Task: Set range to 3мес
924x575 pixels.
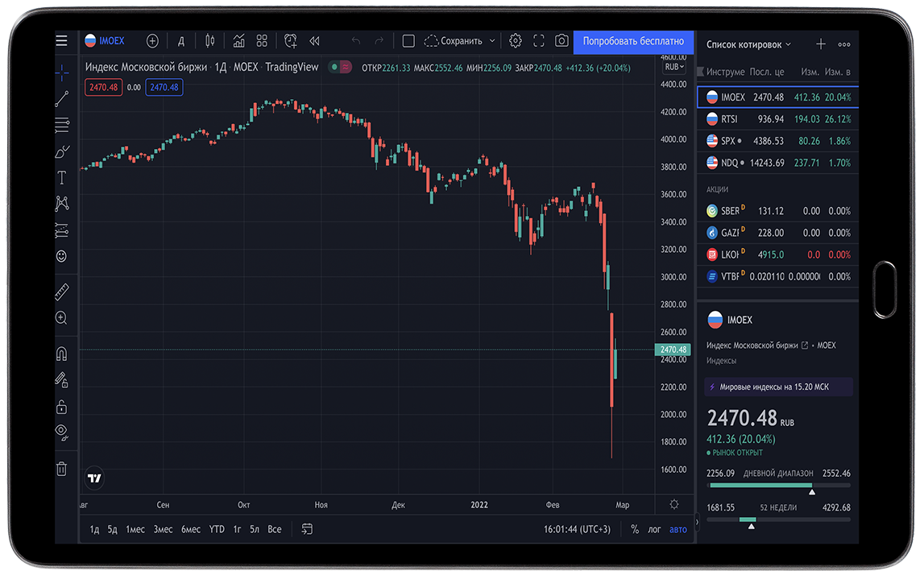Action: pos(164,529)
